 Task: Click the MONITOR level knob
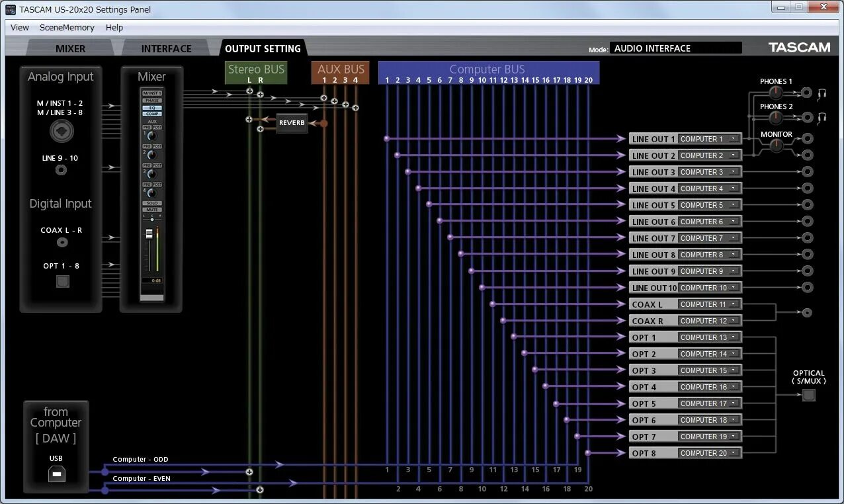tap(776, 146)
